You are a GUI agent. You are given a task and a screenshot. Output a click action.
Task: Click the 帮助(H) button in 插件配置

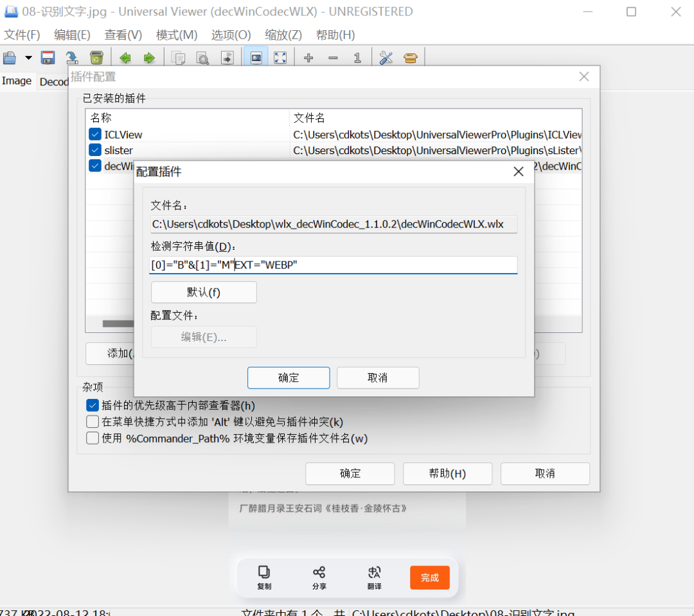(x=447, y=473)
